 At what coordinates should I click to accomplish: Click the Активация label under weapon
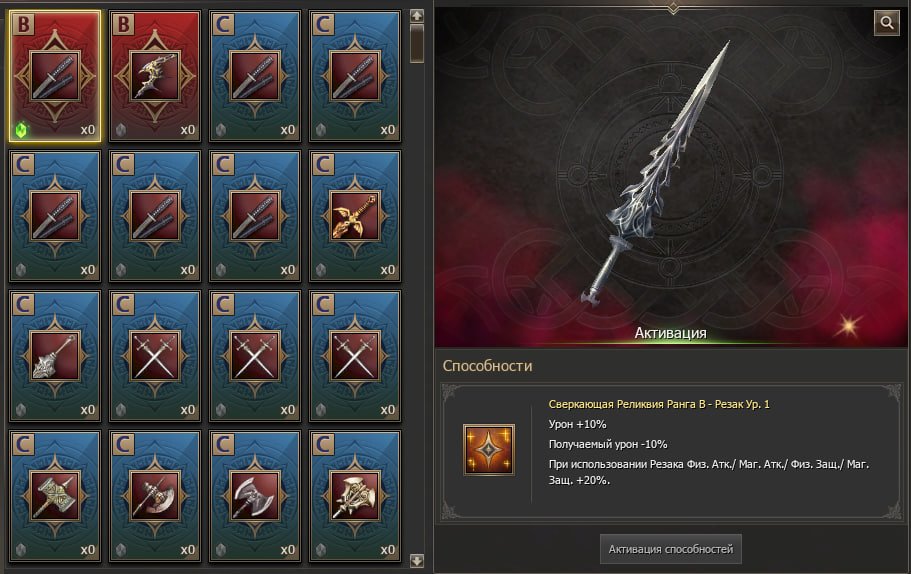point(670,333)
